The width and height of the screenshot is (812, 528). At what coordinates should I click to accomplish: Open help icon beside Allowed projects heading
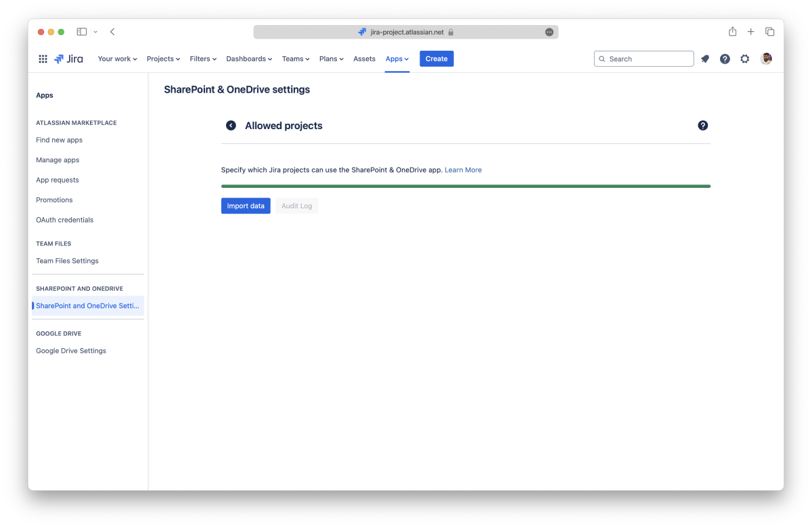pos(703,126)
